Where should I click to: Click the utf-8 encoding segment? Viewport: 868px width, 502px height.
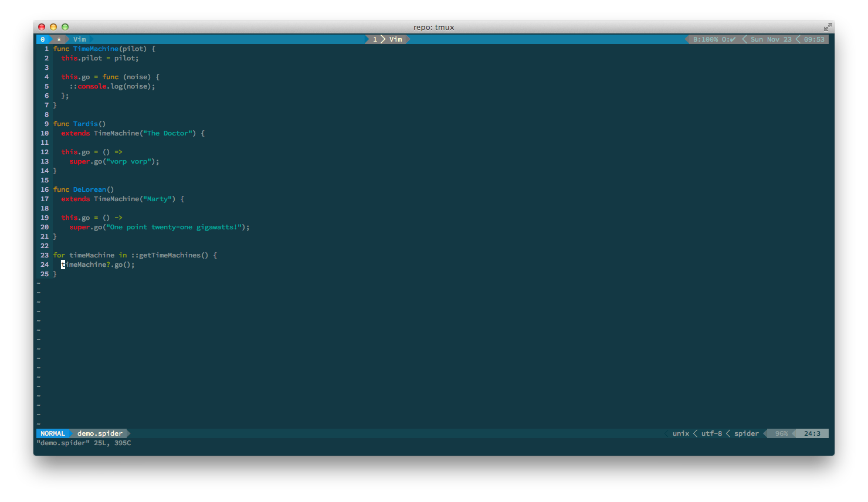711,433
